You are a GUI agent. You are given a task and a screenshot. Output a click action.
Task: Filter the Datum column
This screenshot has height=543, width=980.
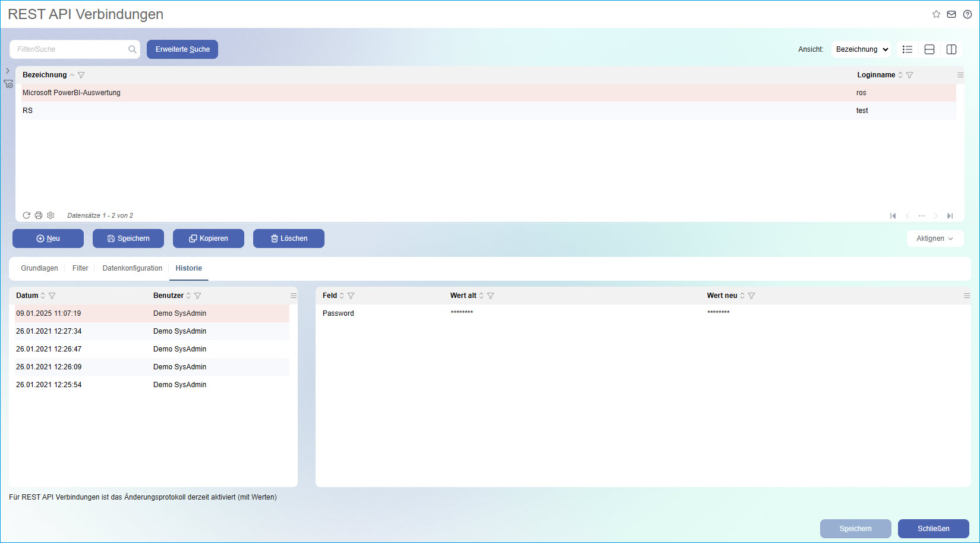click(52, 296)
